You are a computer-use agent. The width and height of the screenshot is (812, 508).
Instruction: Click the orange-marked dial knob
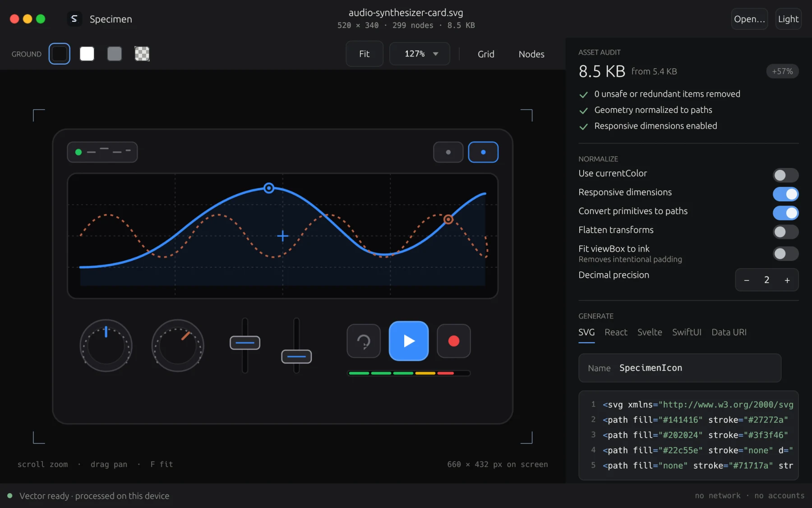pyautogui.click(x=178, y=345)
